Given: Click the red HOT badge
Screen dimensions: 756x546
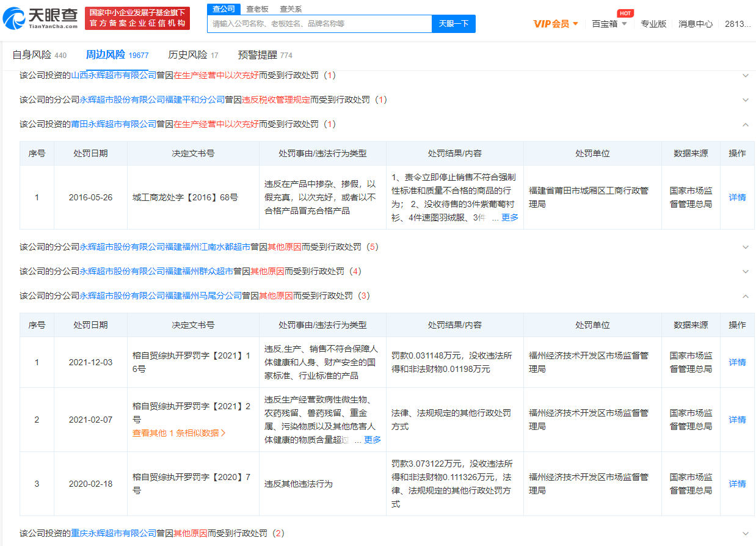Looking at the screenshot, I should (x=625, y=13).
